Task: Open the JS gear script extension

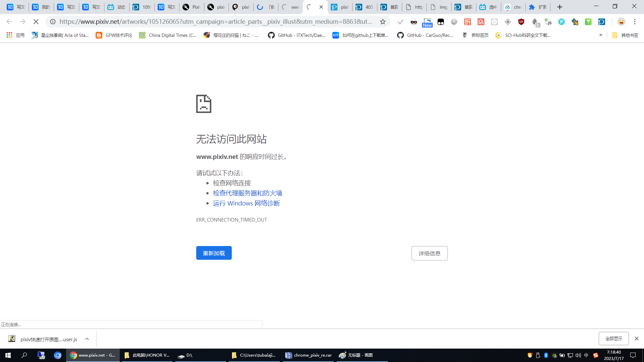Action: [x=548, y=22]
